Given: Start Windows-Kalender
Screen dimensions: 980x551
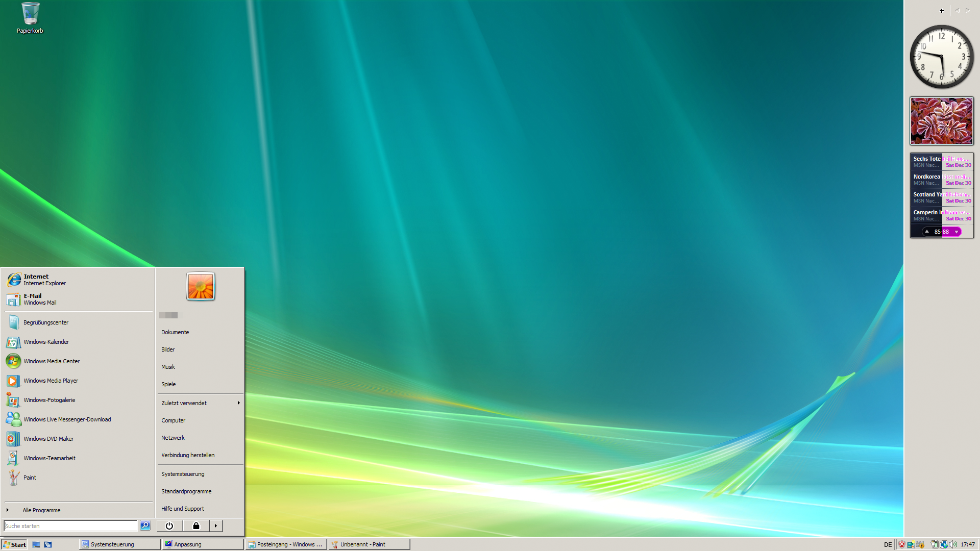Looking at the screenshot, I should point(78,342).
